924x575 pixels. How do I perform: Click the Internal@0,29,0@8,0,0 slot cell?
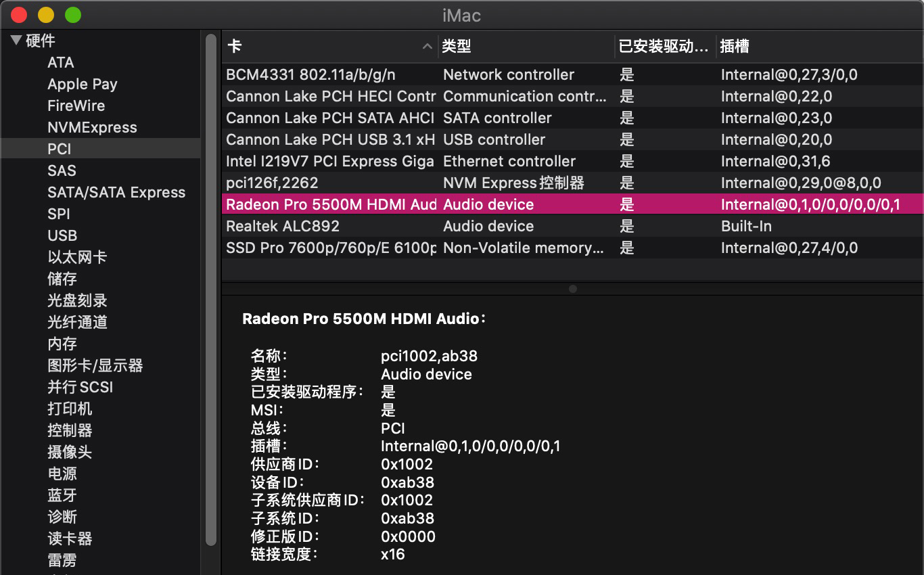click(x=801, y=183)
